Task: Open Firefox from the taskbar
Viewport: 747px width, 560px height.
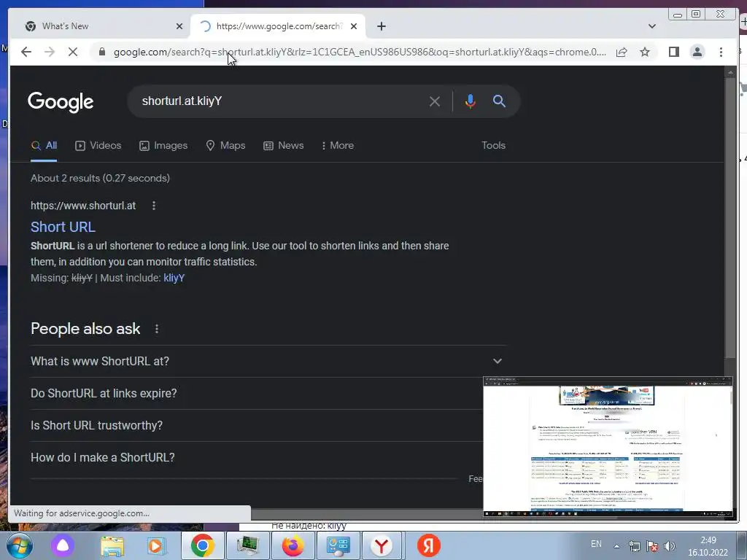Action: tap(293, 545)
